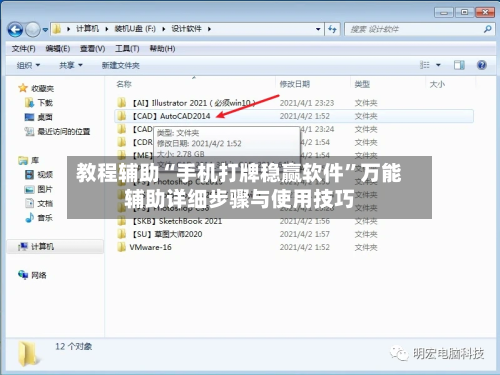
Task: Click the refresh button next to address bar
Action: click(x=332, y=29)
